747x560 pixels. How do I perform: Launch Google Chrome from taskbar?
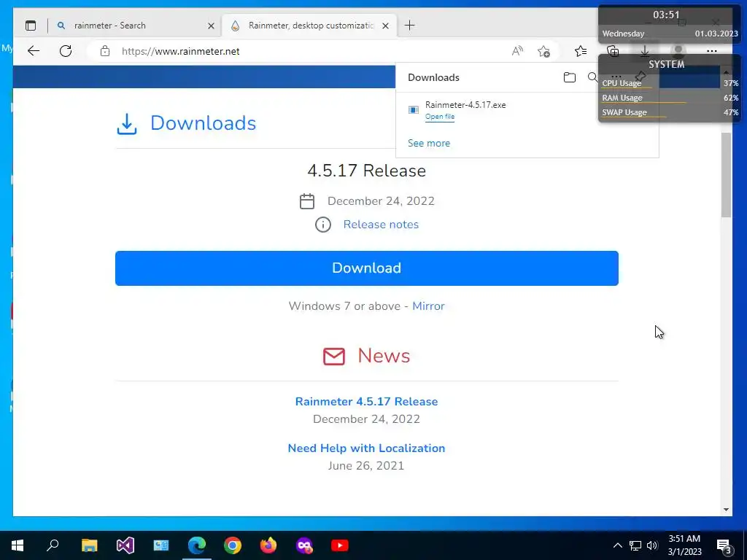pos(233,545)
